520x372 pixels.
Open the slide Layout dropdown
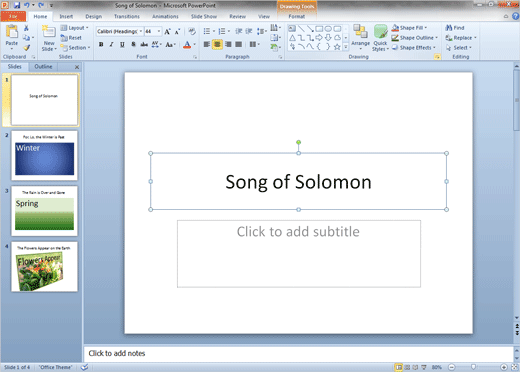coord(75,28)
